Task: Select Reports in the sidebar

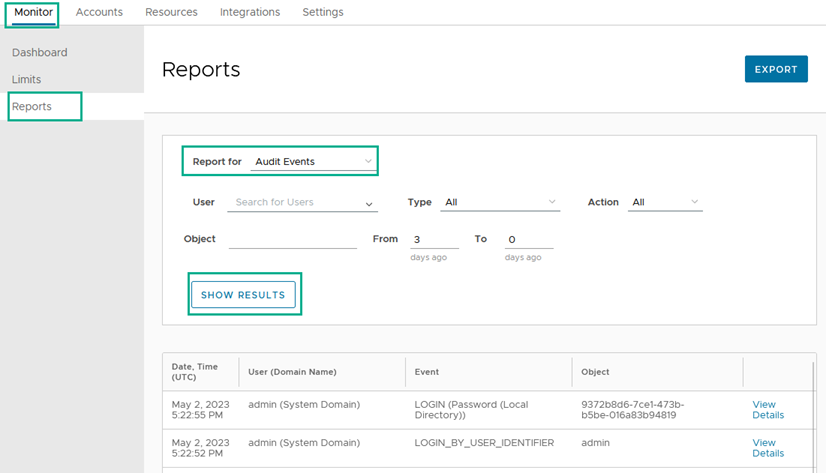Action: point(32,106)
